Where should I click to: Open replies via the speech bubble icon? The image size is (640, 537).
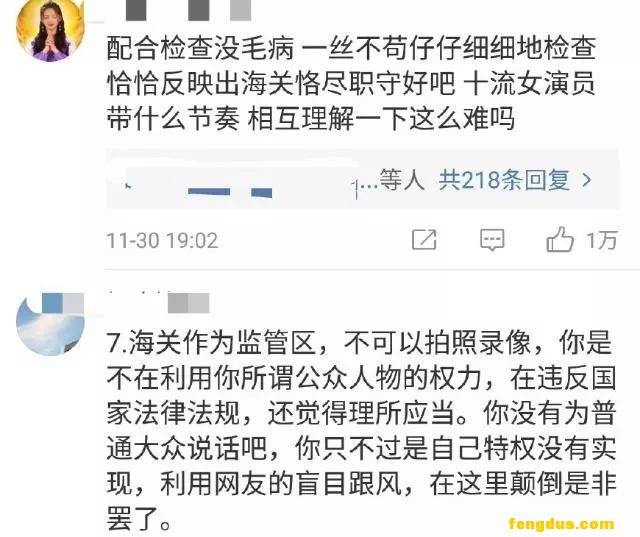492,240
